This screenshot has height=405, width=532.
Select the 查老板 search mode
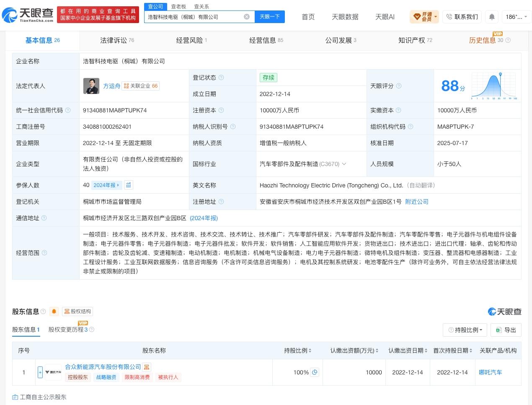point(178,7)
